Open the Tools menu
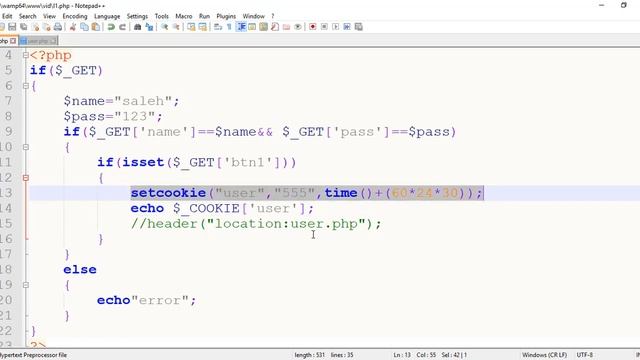Image resolution: width=640 pixels, height=360 pixels. coord(162,16)
